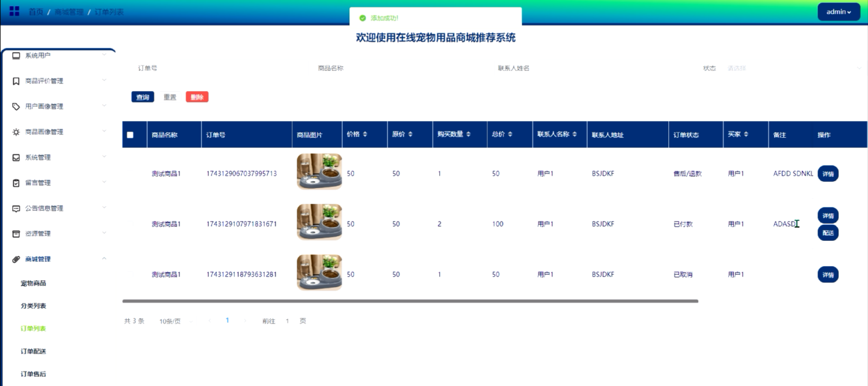
Task: Collapse the 商城管理 menu chevron
Action: click(104, 259)
